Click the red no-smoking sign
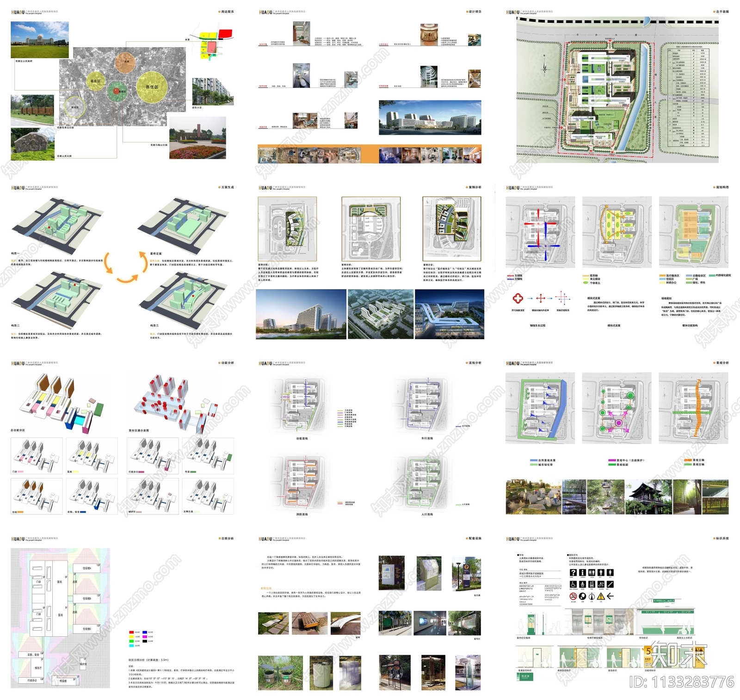This screenshot has width=740, height=700. pyautogui.click(x=573, y=596)
